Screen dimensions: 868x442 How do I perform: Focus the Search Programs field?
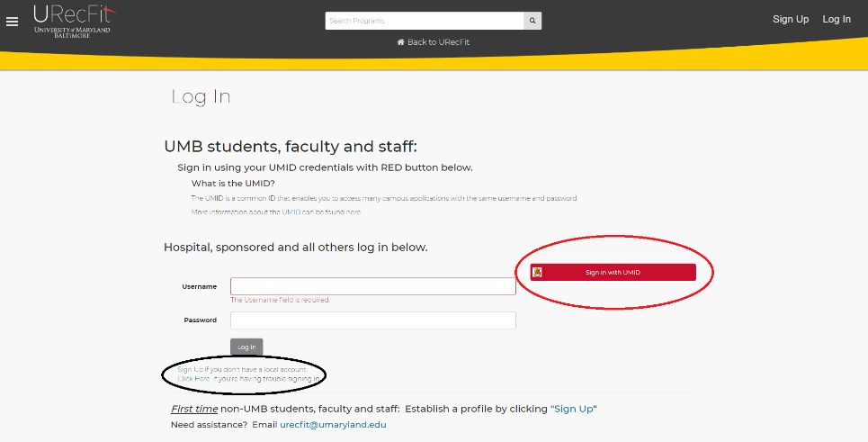pos(424,20)
